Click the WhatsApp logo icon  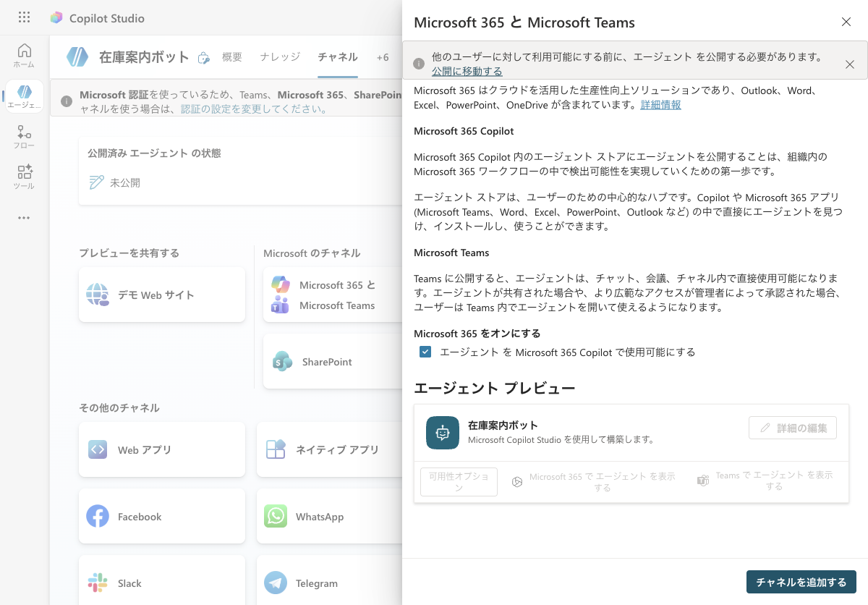click(x=276, y=516)
